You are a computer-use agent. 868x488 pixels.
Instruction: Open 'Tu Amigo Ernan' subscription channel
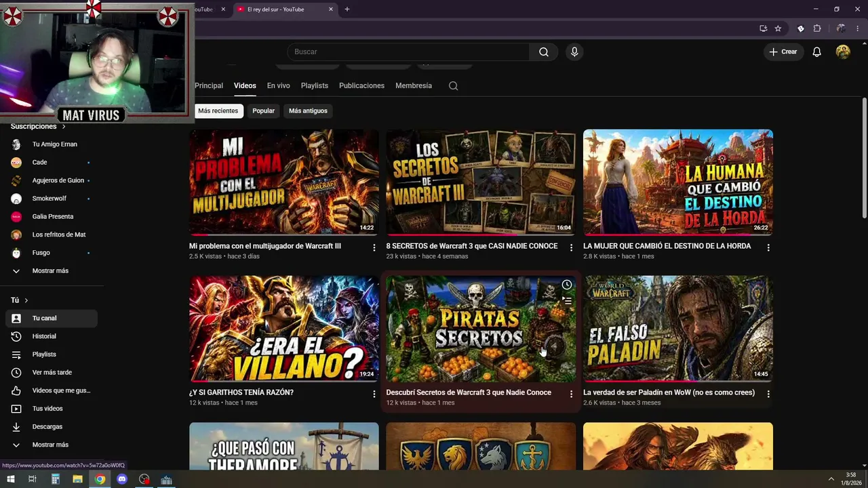[52, 144]
